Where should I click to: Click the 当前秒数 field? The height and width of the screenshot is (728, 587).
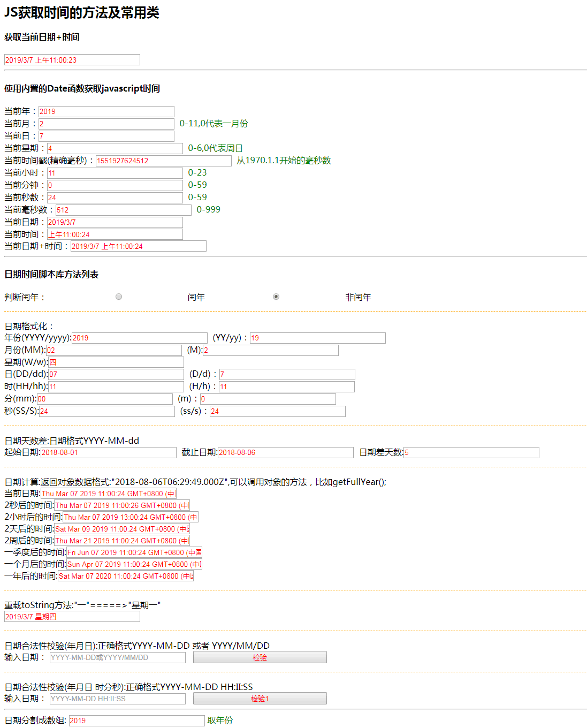coord(115,198)
